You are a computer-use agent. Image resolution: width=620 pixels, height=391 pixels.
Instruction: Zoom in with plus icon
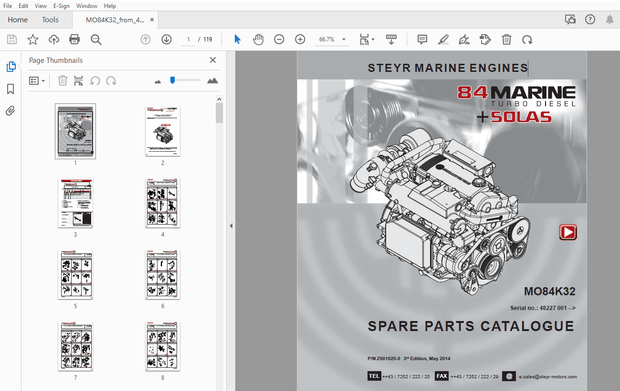point(300,40)
